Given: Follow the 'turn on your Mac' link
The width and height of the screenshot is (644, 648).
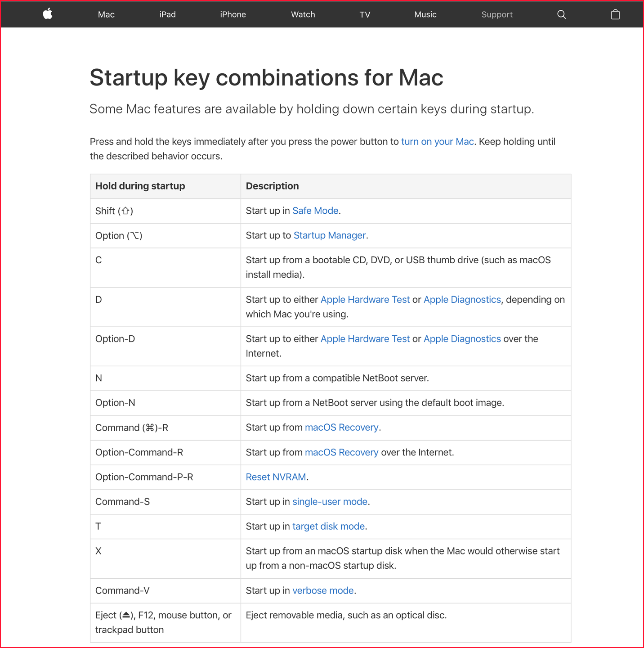Looking at the screenshot, I should pyautogui.click(x=438, y=141).
